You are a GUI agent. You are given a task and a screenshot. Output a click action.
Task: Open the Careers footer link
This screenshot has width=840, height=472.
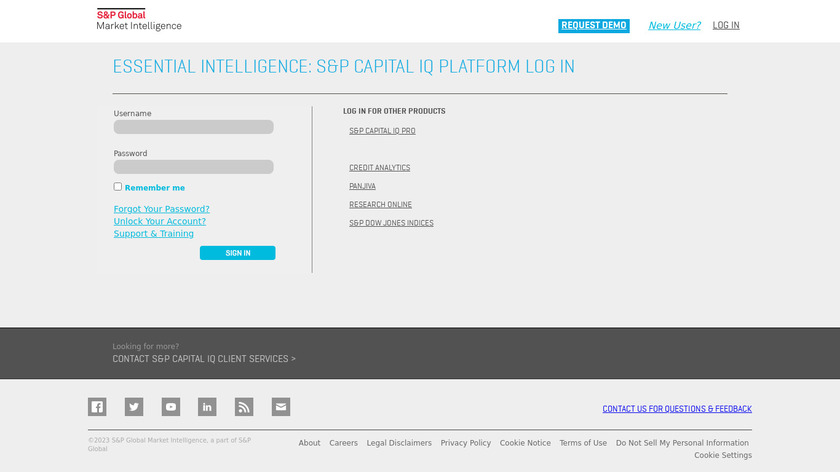pyautogui.click(x=343, y=443)
